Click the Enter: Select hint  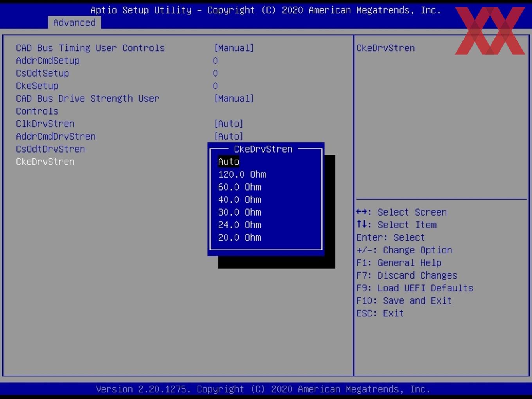[390, 237]
